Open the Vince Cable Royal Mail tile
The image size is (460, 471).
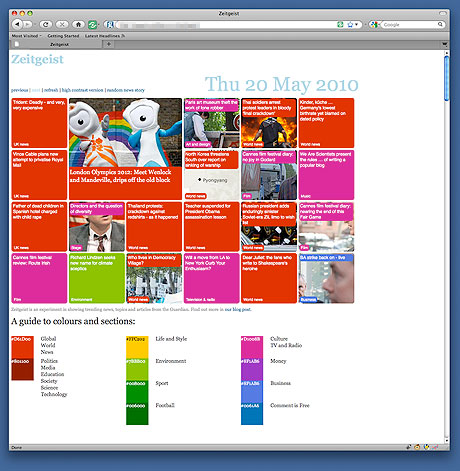pos(39,175)
